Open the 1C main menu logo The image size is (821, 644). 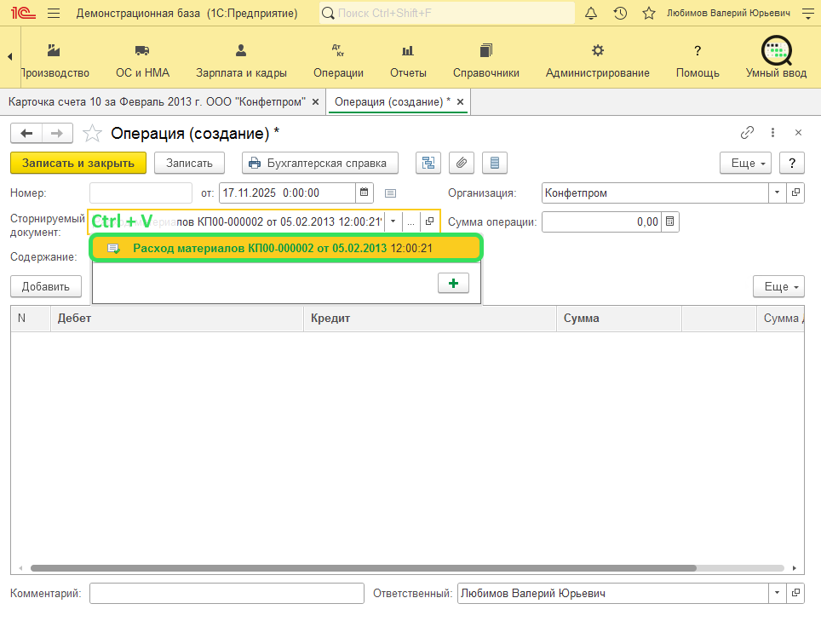pos(23,13)
